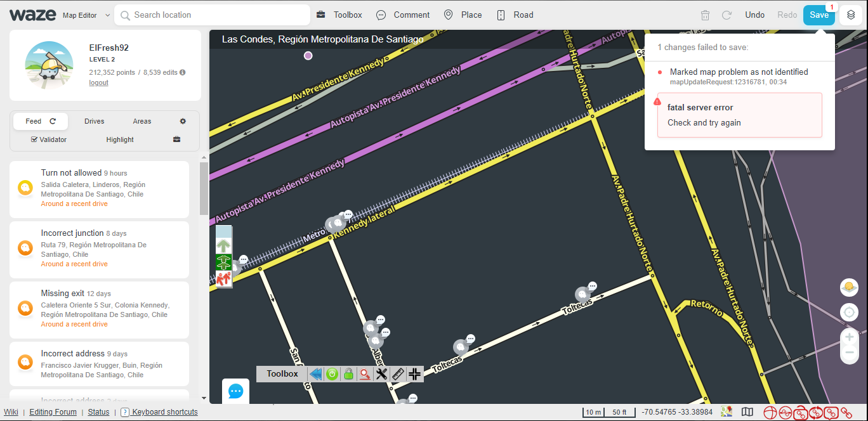Click the blue Save button
This screenshot has height=421, width=868.
(x=819, y=15)
